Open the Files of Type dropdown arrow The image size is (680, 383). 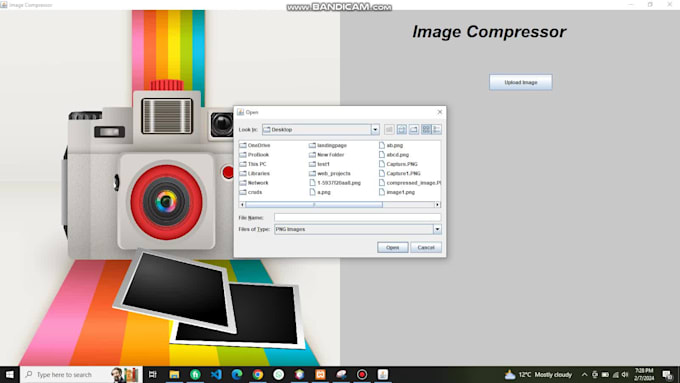(x=437, y=229)
